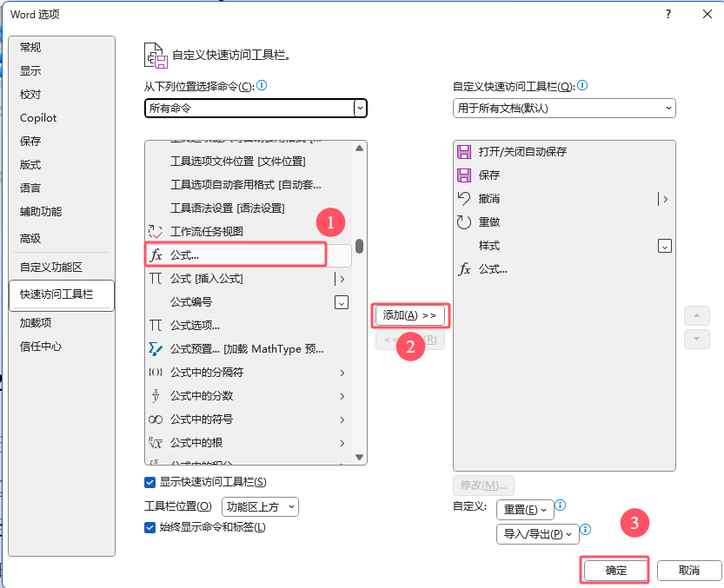The height and width of the screenshot is (588, 724).
Task: Select 工具语法设置 [语法设置] command
Action: pos(249,208)
